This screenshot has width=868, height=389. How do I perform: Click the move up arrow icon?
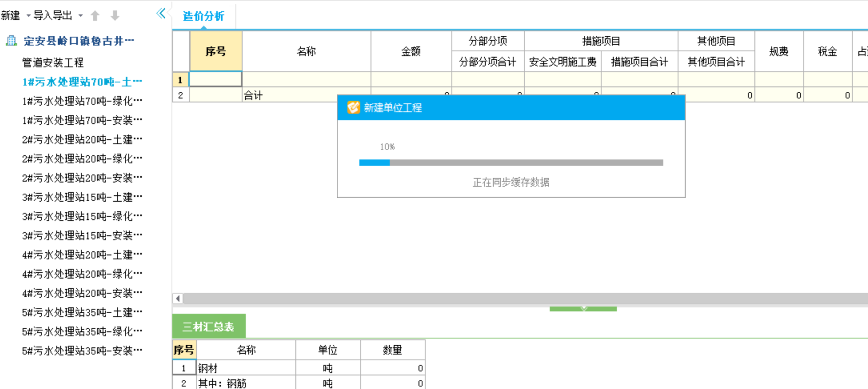[x=95, y=15]
